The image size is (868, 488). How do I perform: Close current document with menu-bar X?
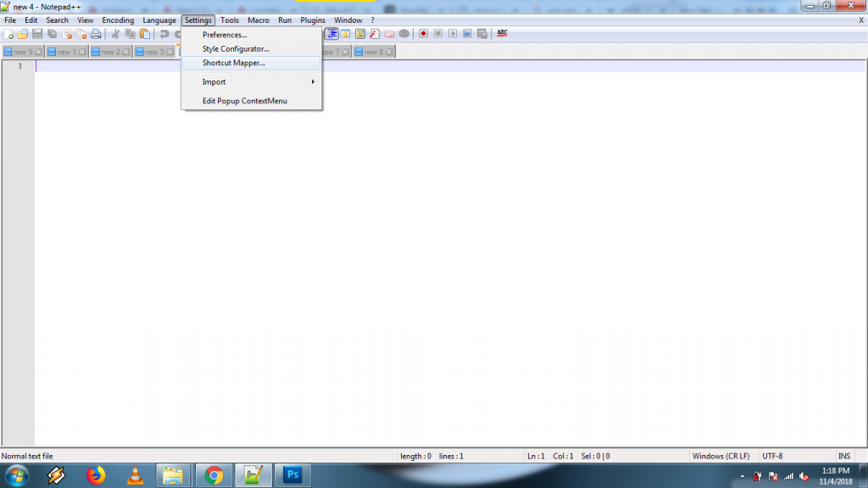point(861,20)
